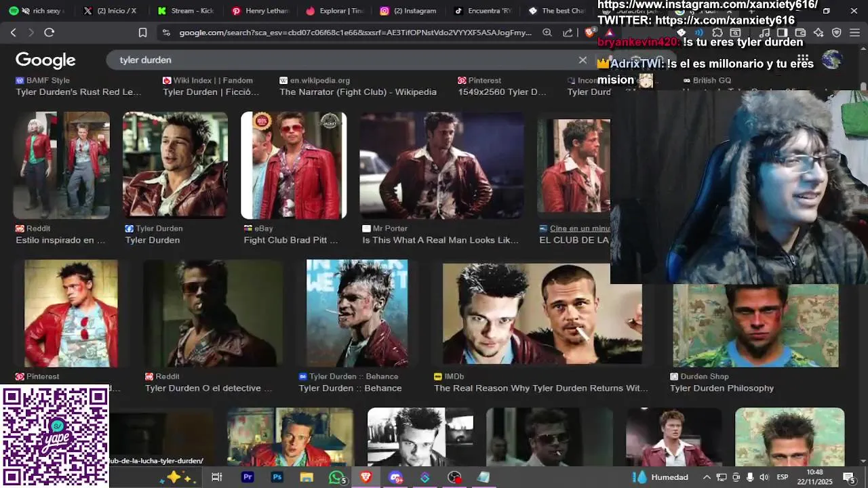Click 'Tyler Durden | Ficció...' Wiki Index link
Viewport: 868px width, 488px height.
211,92
